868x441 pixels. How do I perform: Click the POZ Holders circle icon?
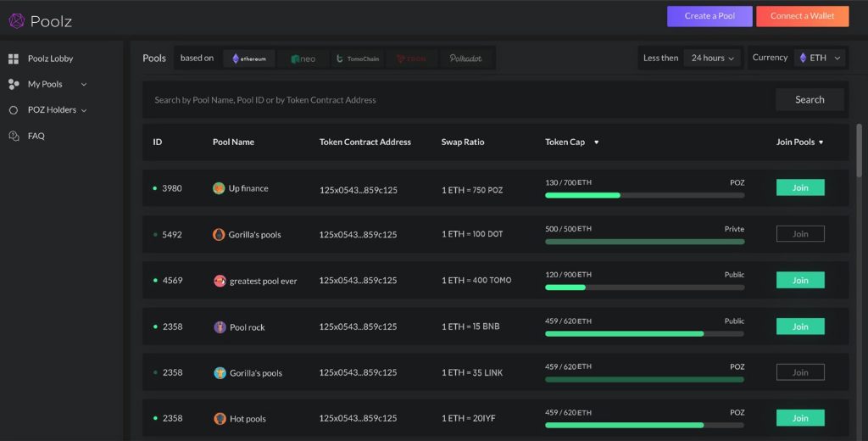(x=14, y=110)
